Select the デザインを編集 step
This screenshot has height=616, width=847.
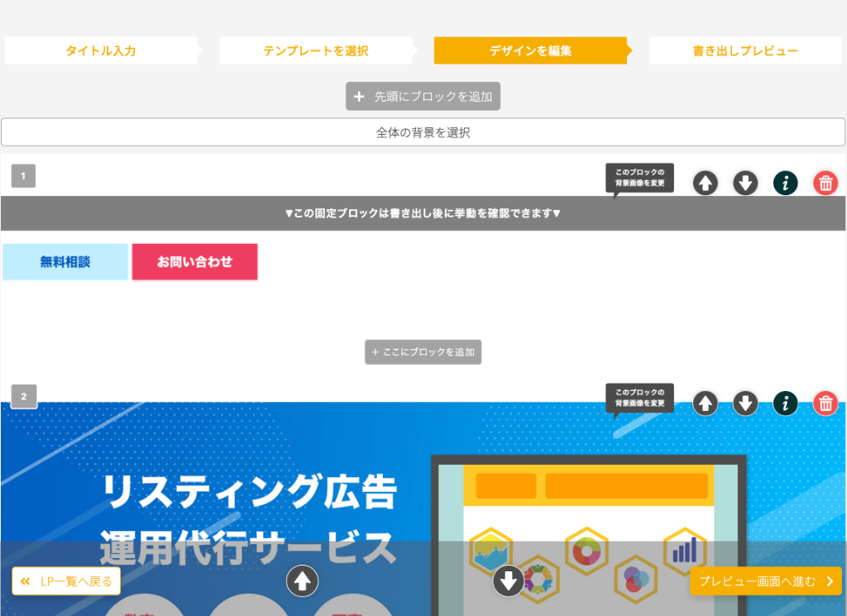pos(530,50)
